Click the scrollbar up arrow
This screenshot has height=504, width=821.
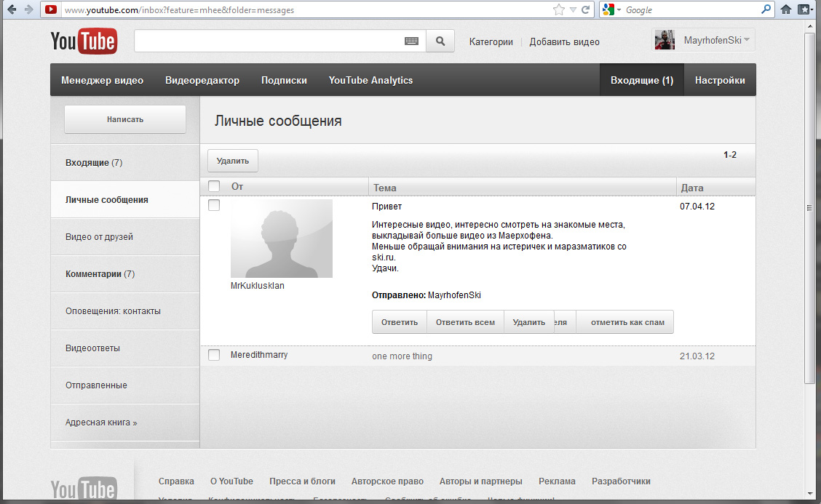(809, 25)
